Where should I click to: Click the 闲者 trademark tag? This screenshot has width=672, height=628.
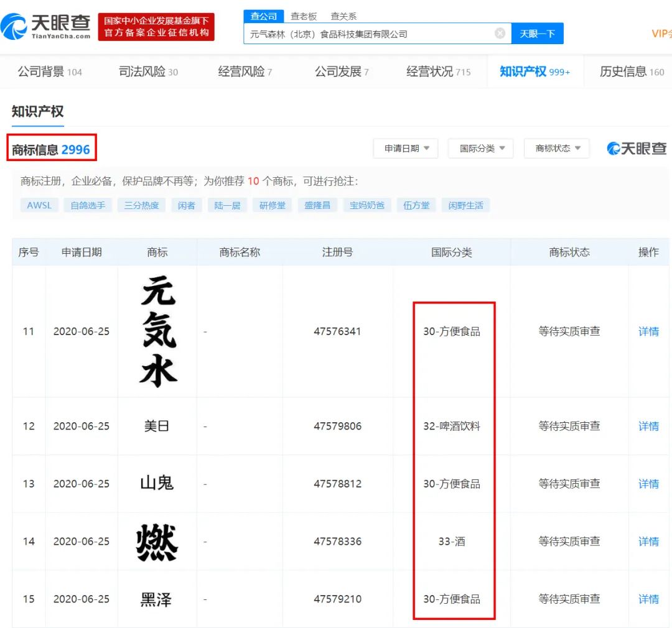click(x=187, y=205)
